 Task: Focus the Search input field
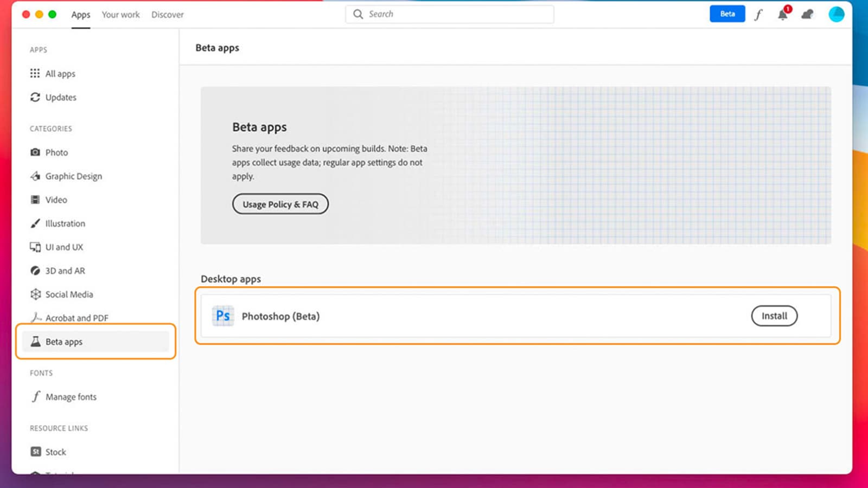coord(450,14)
